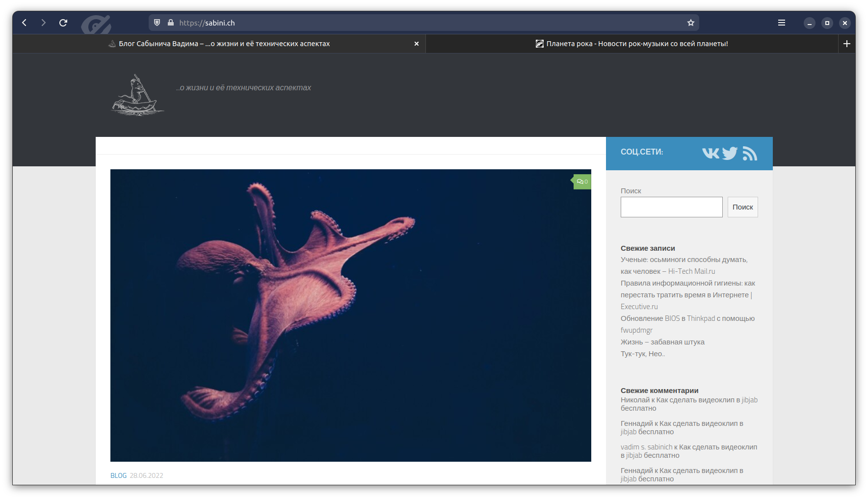Open the RSS feed icon
The width and height of the screenshot is (868, 499).
point(749,153)
